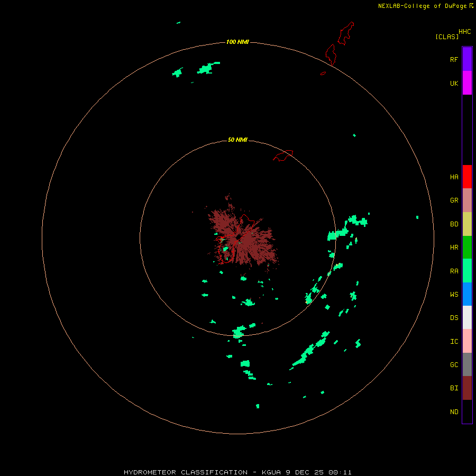Click the magenta UK legend color swatch
The height and width of the screenshot is (476, 476).
pos(467,83)
